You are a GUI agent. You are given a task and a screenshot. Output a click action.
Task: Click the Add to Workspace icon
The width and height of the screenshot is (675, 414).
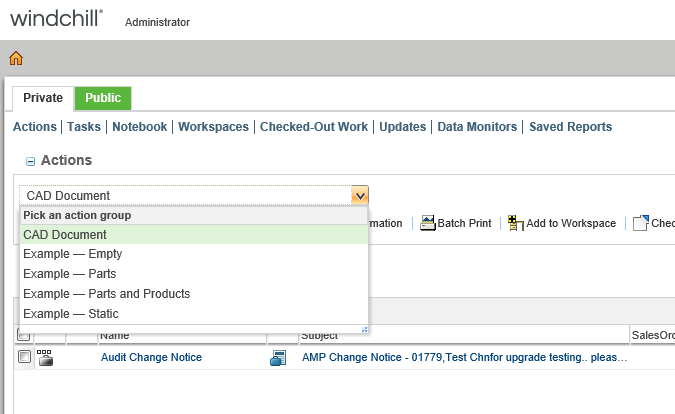point(516,223)
